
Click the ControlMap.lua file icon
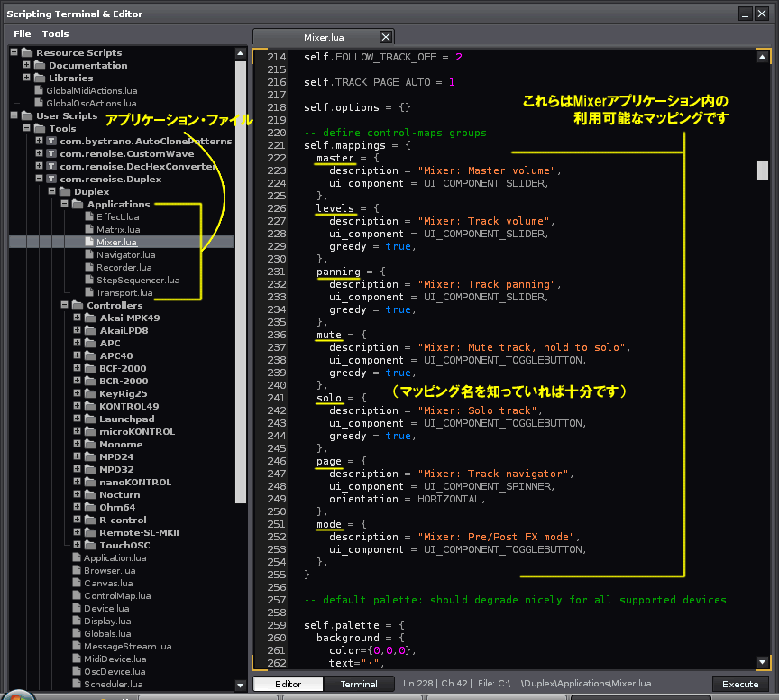pos(77,596)
